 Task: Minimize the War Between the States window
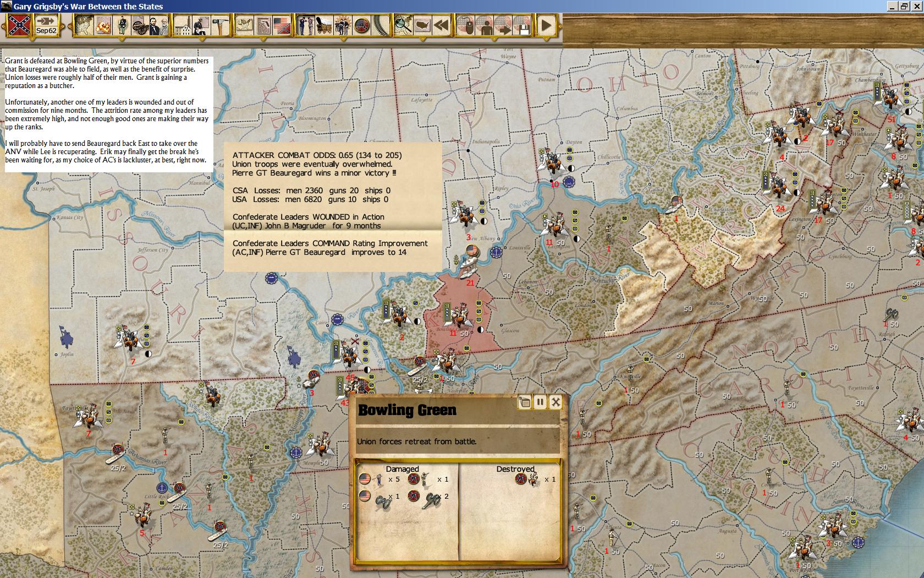pos(892,6)
